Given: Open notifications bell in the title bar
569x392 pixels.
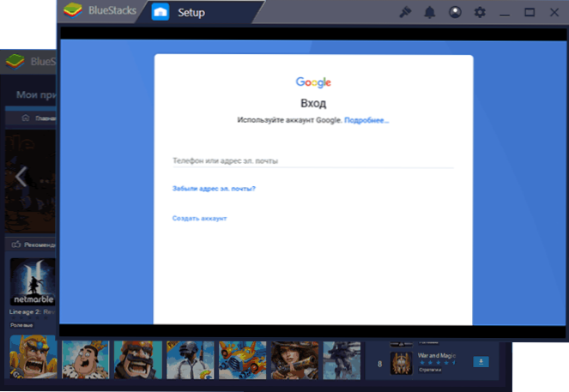Looking at the screenshot, I should click(430, 12).
